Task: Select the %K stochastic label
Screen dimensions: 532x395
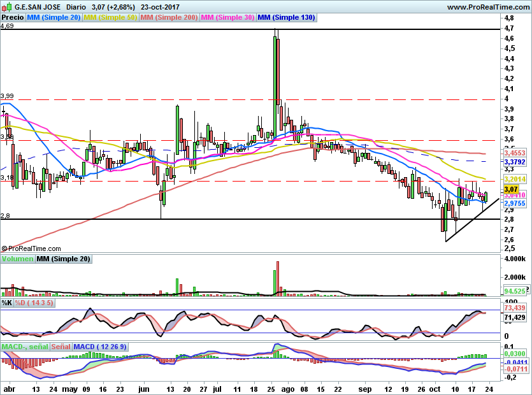Action: (8, 303)
